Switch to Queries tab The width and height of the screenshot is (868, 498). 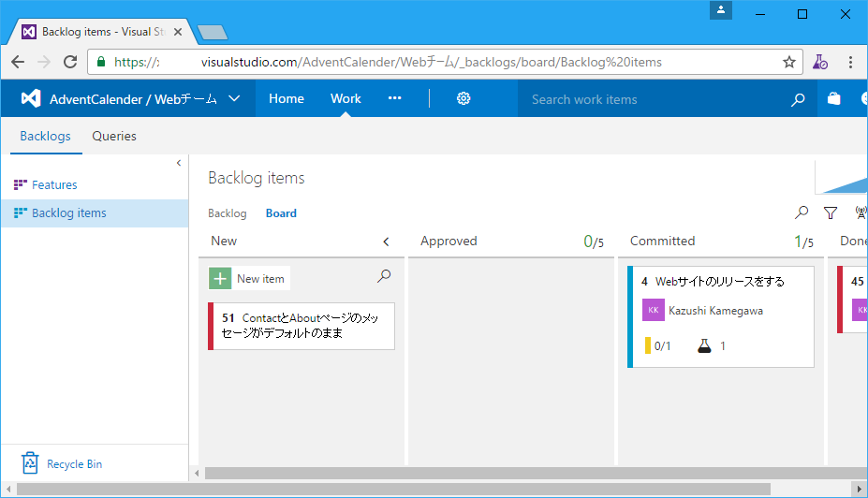pyautogui.click(x=114, y=136)
